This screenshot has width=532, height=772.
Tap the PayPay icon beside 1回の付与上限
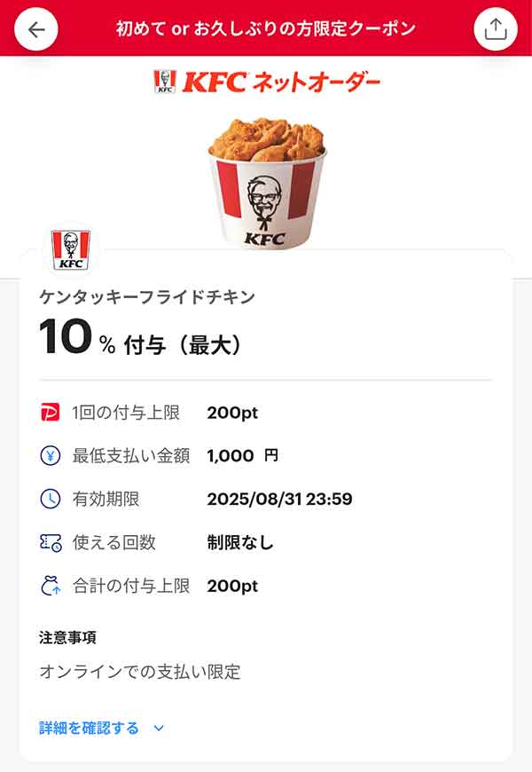pos(51,413)
